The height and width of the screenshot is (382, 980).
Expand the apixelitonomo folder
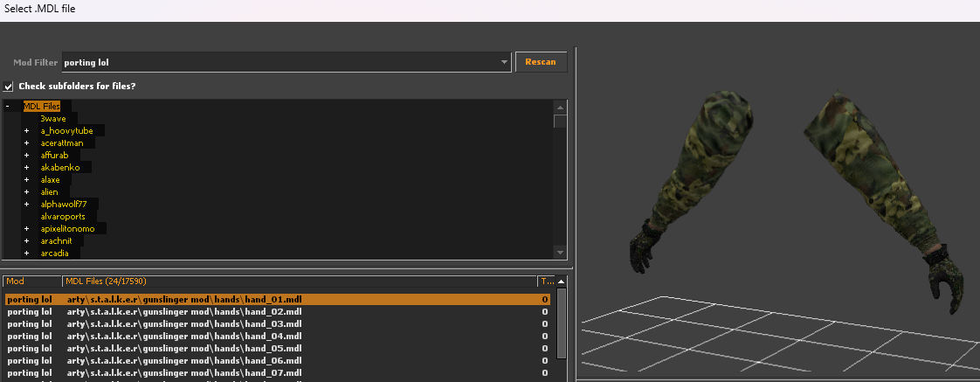pyautogui.click(x=27, y=229)
